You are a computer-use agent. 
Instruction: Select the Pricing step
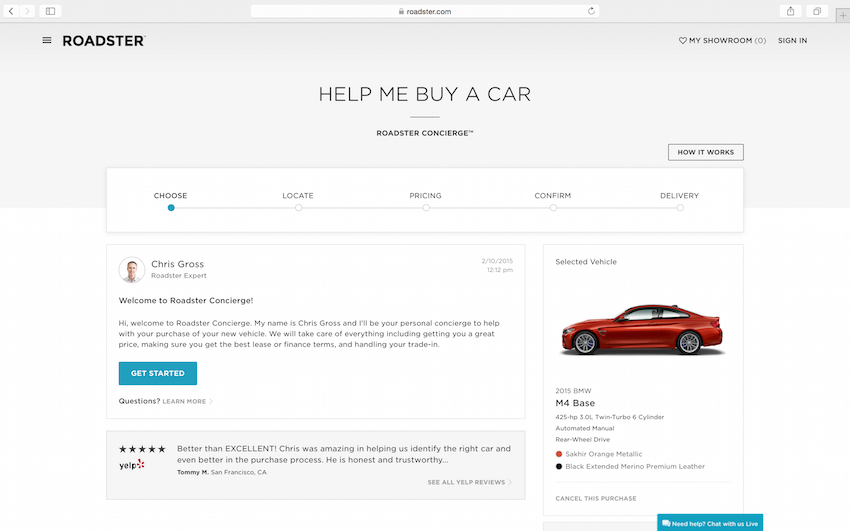point(425,196)
